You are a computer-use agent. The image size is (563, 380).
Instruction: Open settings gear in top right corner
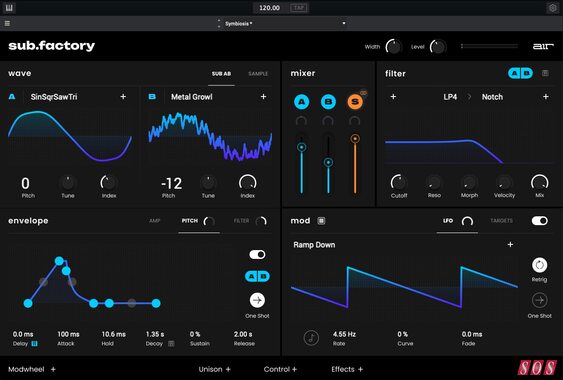click(x=553, y=8)
